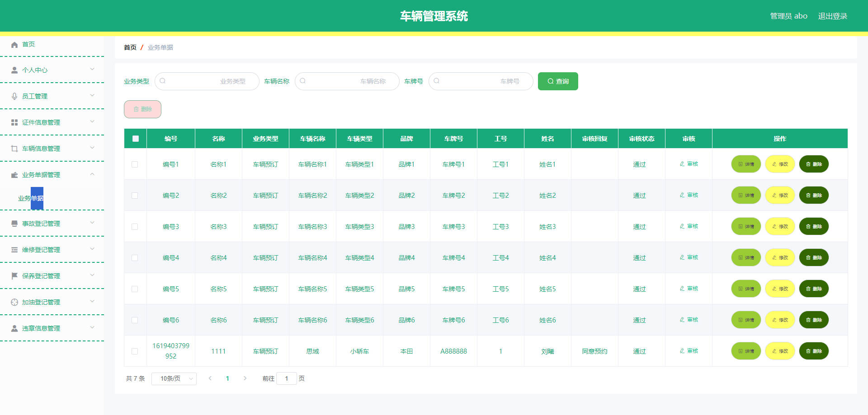868x415 pixels.
Task: Click the 车辆名称 search input field
Action: (x=347, y=81)
